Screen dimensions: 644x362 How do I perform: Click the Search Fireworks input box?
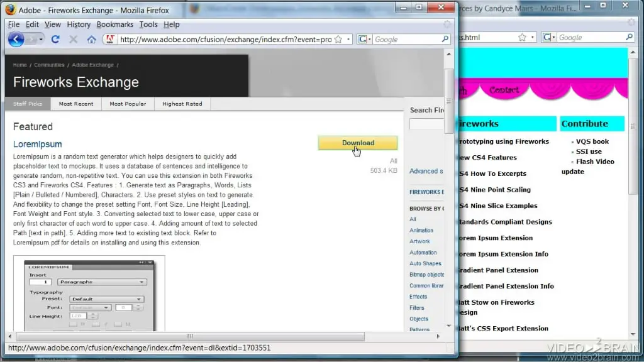(x=426, y=124)
